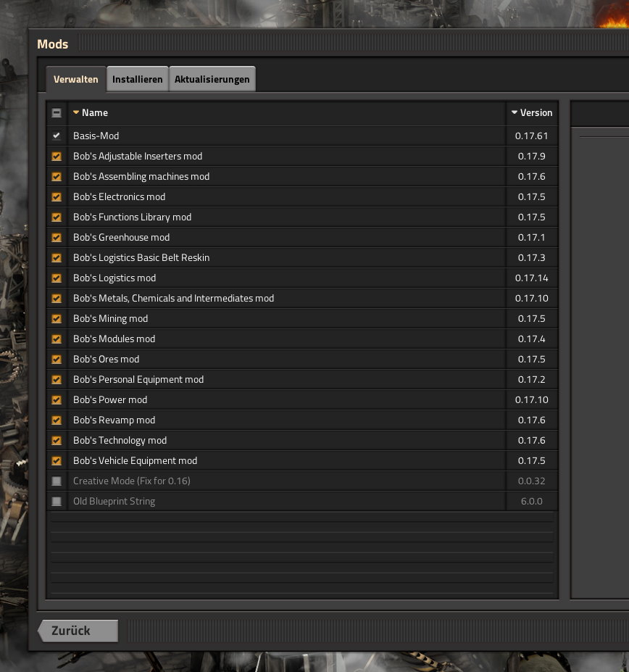
Task: Select Creative Mode (Fix for 0.16) name
Action: click(132, 481)
